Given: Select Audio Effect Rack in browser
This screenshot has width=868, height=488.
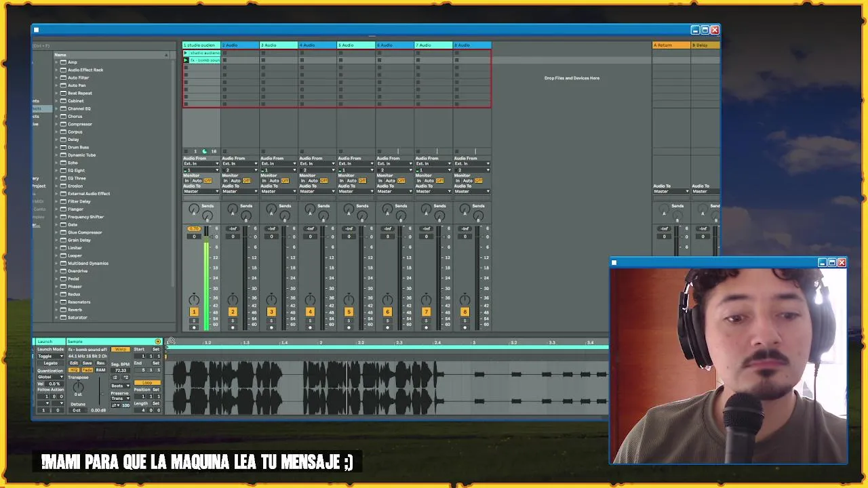Looking at the screenshot, I should (x=85, y=70).
